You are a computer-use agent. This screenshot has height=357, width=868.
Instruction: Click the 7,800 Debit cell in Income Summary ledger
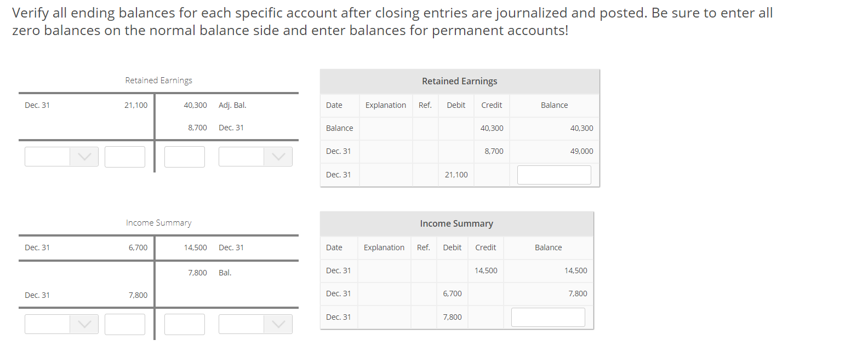point(452,316)
